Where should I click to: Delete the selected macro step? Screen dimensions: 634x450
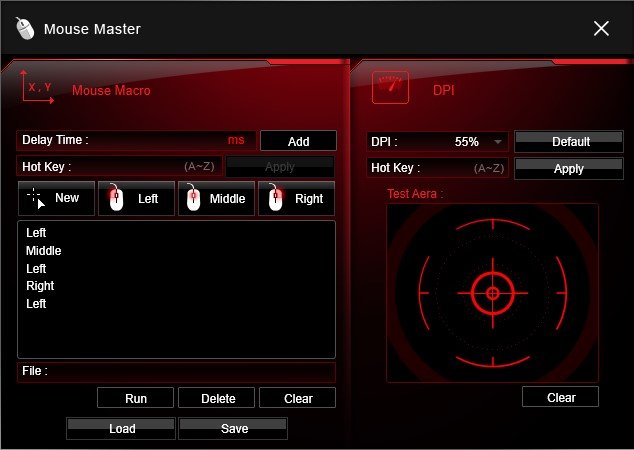pyautogui.click(x=217, y=398)
